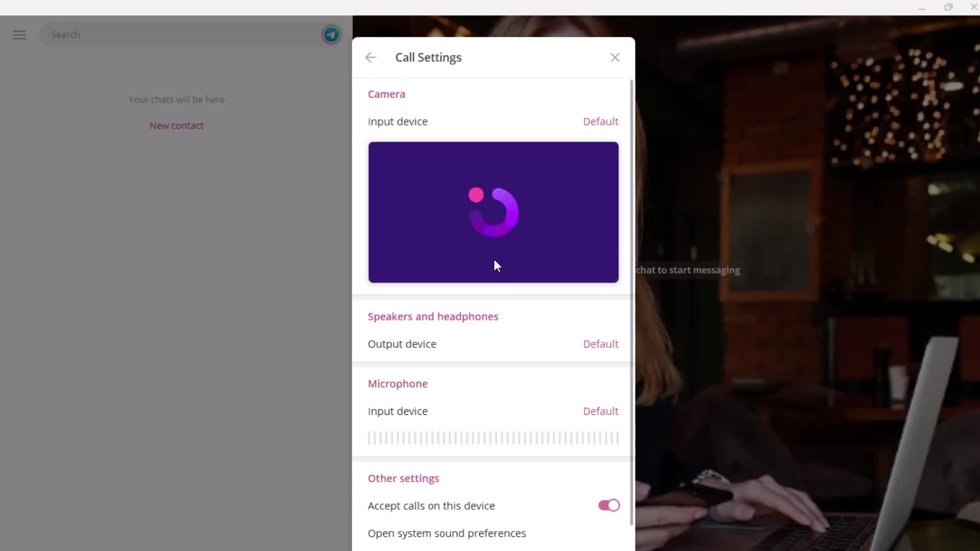980x551 pixels.
Task: Click the close X icon on dialog
Action: [x=615, y=57]
